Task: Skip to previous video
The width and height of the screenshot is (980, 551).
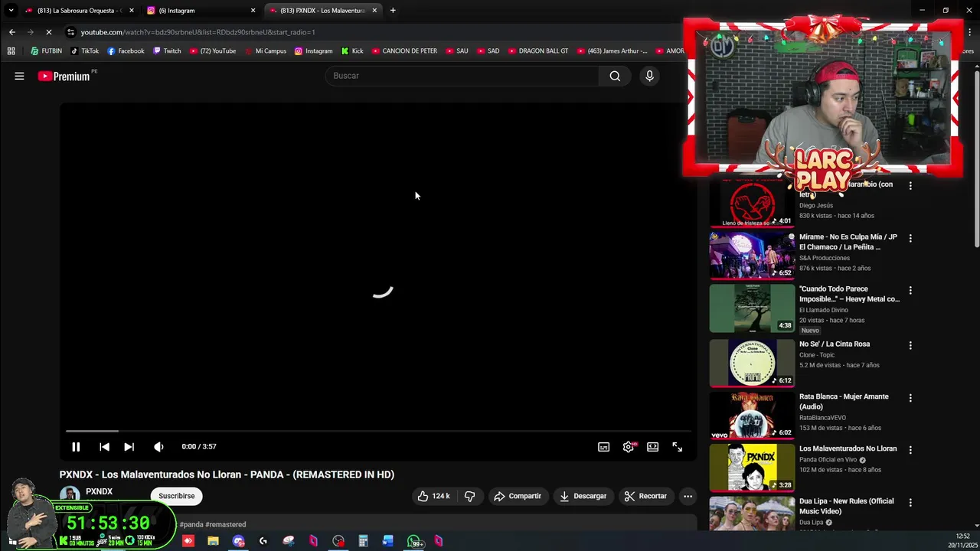Action: [104, 447]
